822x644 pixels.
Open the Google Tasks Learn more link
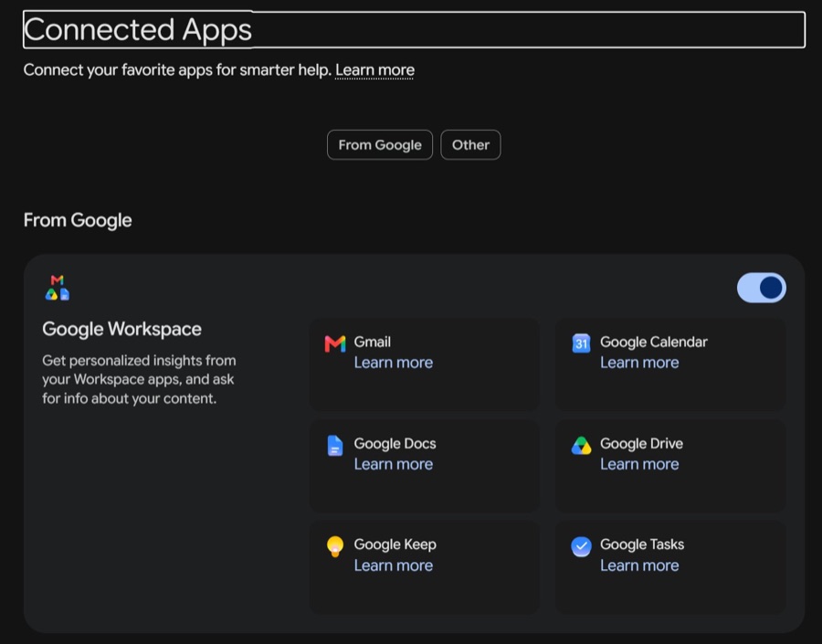point(639,565)
